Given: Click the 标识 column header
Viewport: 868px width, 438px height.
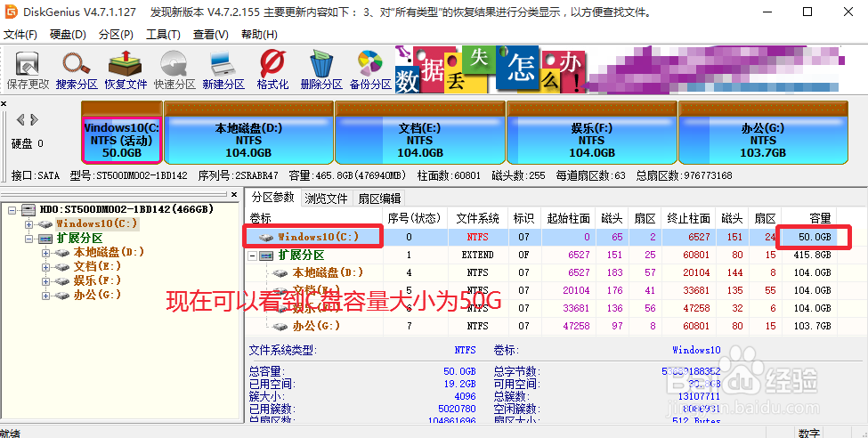Looking at the screenshot, I should [x=523, y=218].
